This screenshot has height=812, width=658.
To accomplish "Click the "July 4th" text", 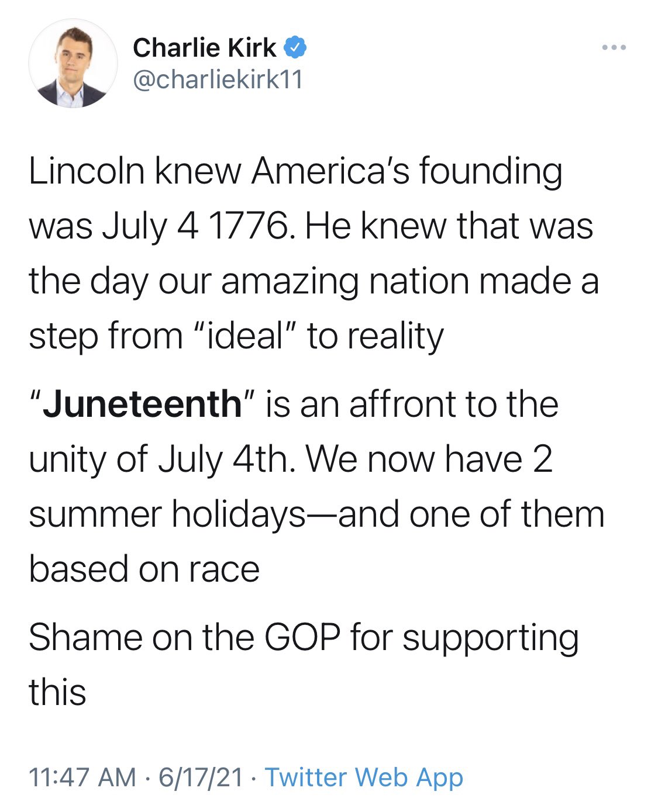I will (223, 460).
